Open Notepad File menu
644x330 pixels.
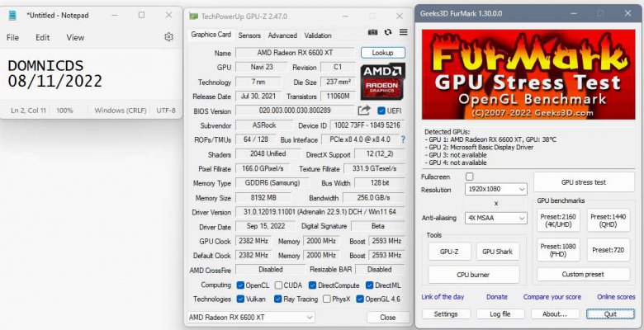(x=12, y=37)
